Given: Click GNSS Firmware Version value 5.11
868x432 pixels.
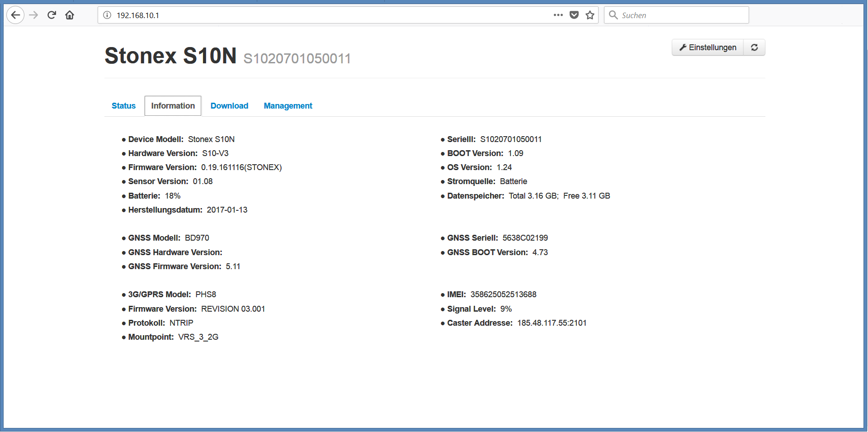Looking at the screenshot, I should (x=233, y=266).
